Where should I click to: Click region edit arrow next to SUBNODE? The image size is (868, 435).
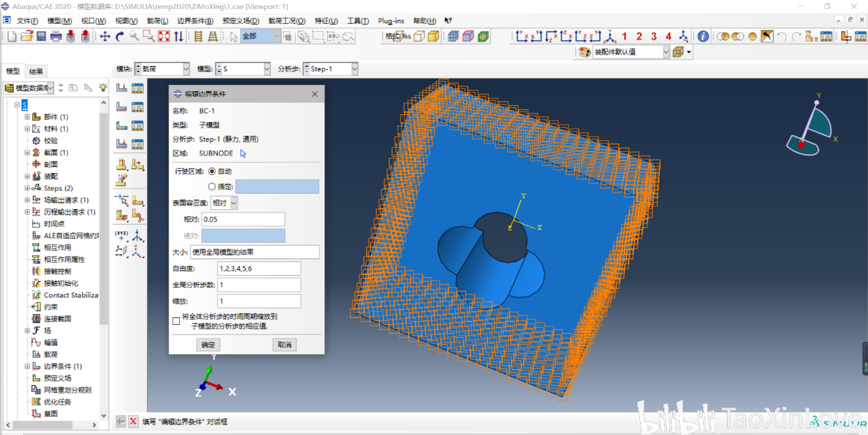tap(243, 154)
